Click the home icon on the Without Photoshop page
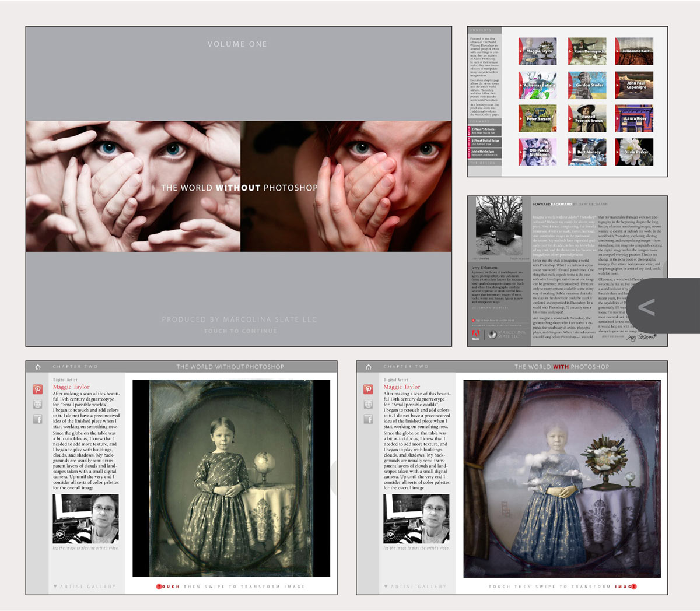The image size is (700, 611). (x=38, y=367)
